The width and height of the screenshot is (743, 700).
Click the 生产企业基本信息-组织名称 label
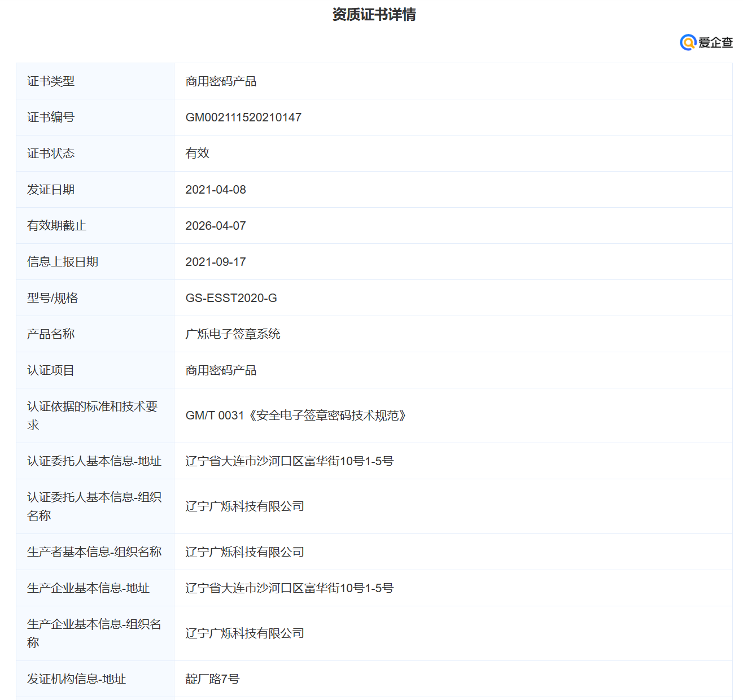tap(94, 633)
